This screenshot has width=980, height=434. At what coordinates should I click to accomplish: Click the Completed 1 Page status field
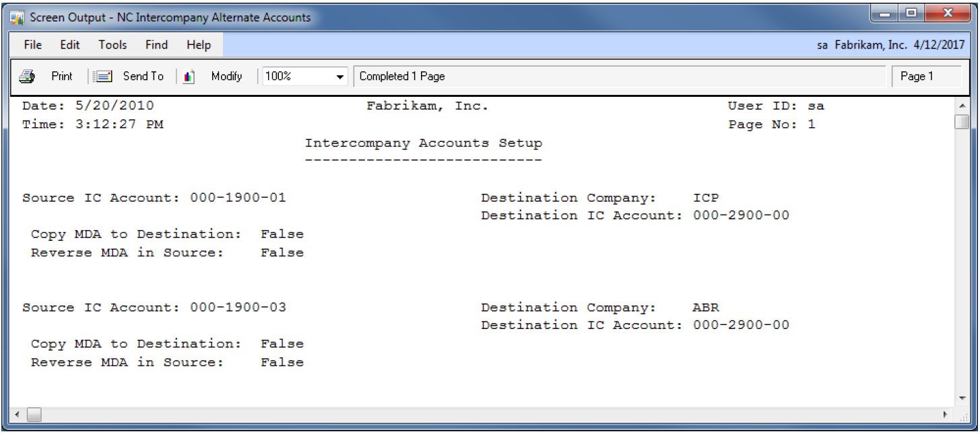tap(618, 77)
